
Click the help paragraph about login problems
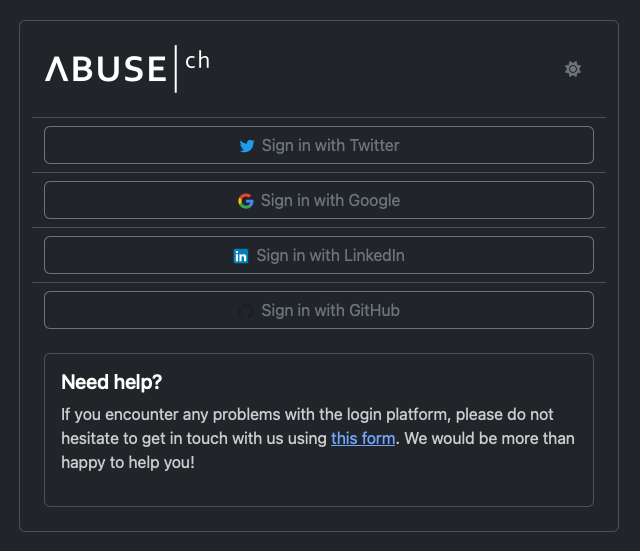(307, 414)
